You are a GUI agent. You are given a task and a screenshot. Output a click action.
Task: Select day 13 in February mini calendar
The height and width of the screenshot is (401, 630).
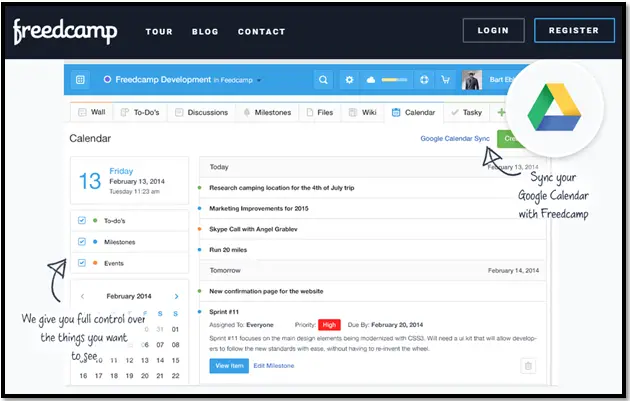click(145, 360)
